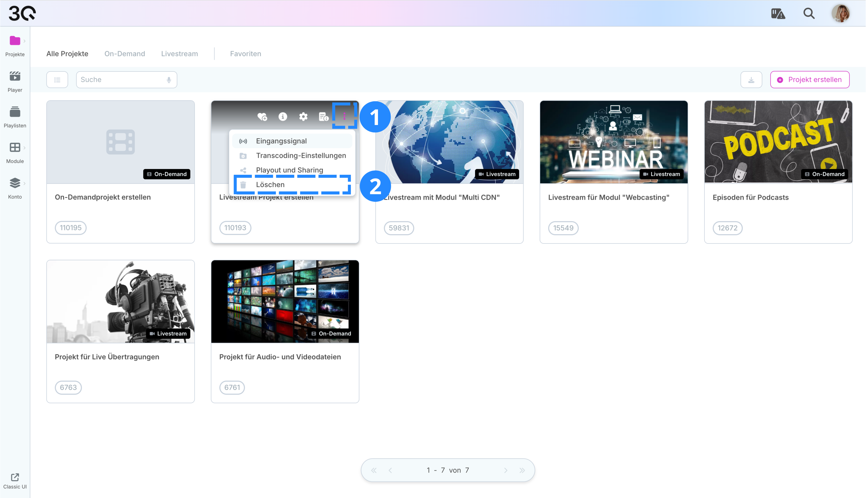Open the global search magnifier icon
This screenshot has height=498, width=868.
coord(808,13)
